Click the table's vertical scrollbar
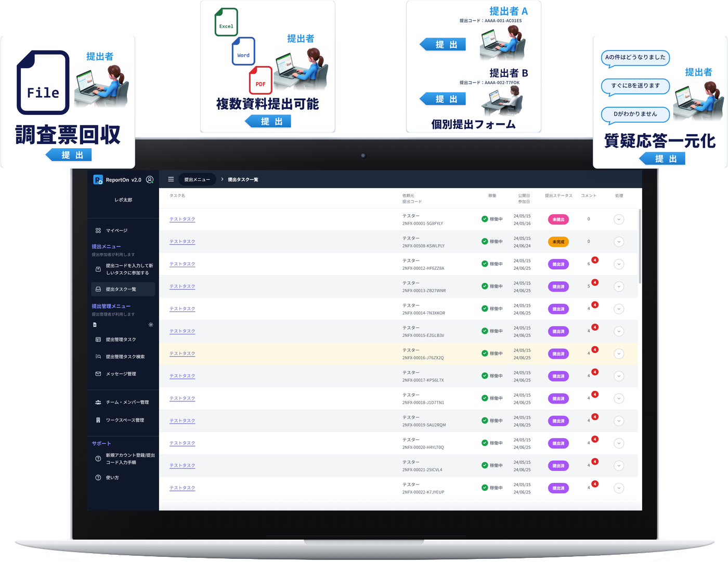Screen dimensions: 728x562 click(640, 246)
